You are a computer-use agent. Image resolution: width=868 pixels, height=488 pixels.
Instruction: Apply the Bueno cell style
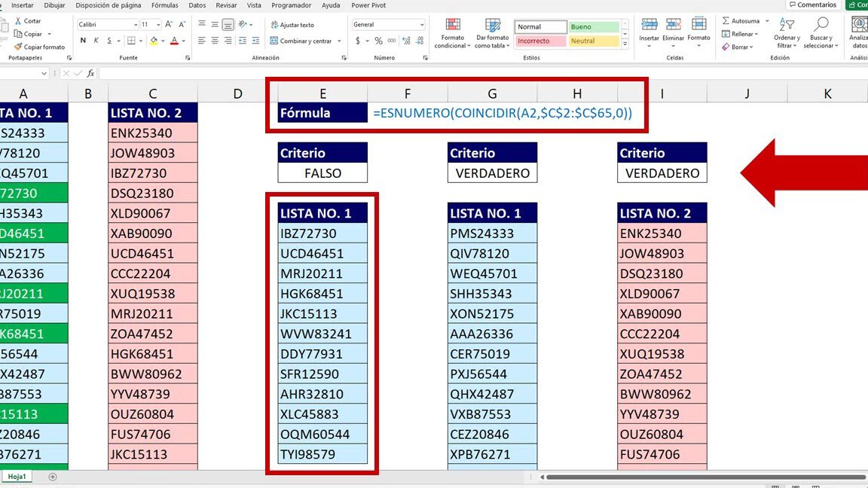coord(595,26)
